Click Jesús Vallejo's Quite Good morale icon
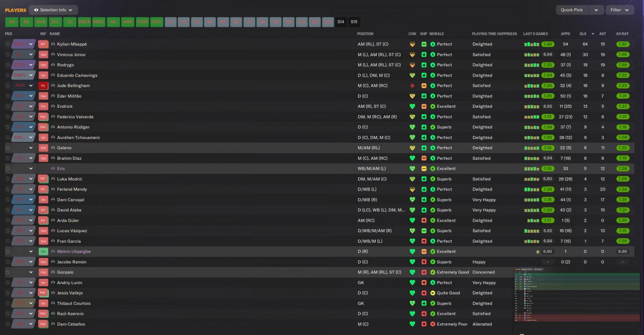644x335 pixels. (433, 293)
